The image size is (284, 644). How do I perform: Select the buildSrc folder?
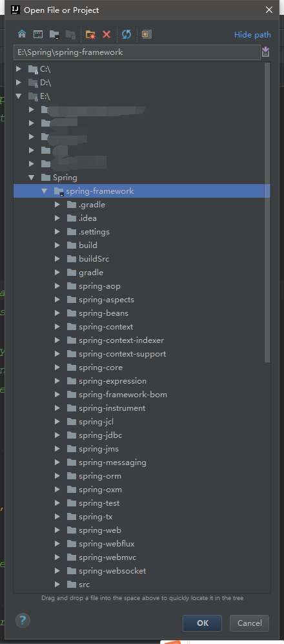[x=94, y=259]
